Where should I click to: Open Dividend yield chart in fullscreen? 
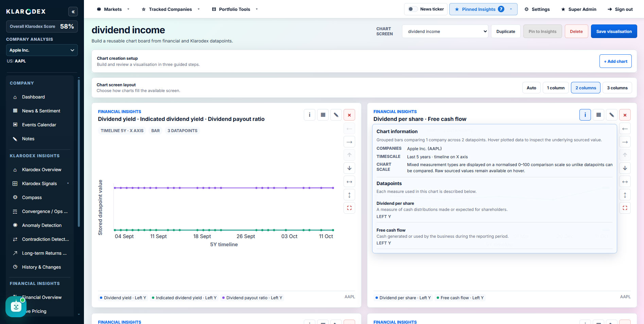[x=349, y=208]
